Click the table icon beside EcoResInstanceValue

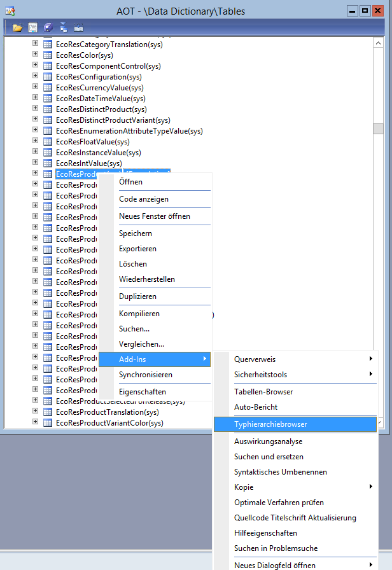click(x=48, y=153)
